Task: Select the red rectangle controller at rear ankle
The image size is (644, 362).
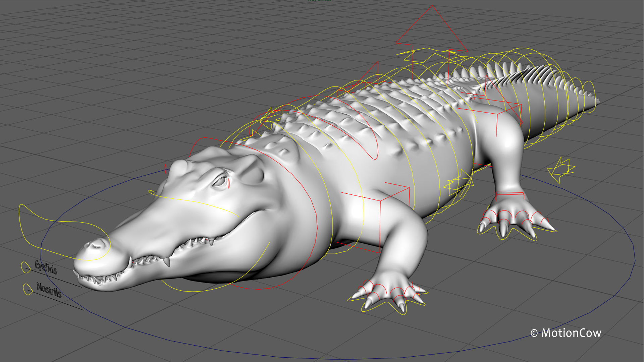Action: click(509, 195)
